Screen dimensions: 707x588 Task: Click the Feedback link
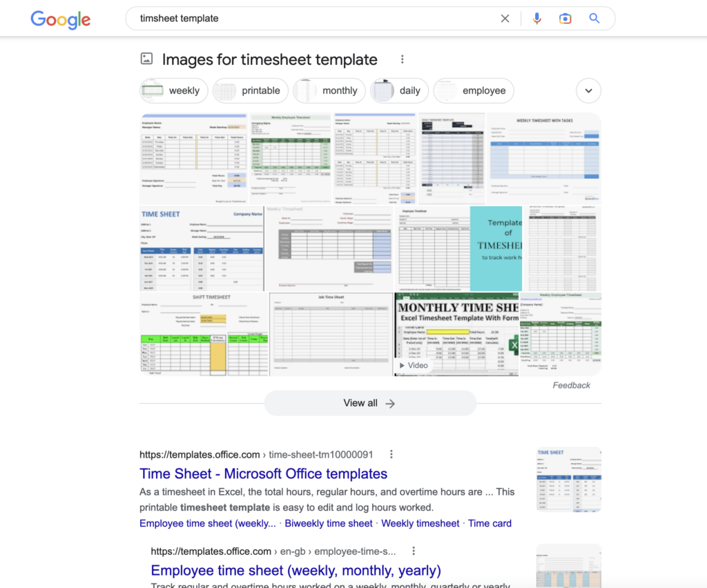point(572,385)
